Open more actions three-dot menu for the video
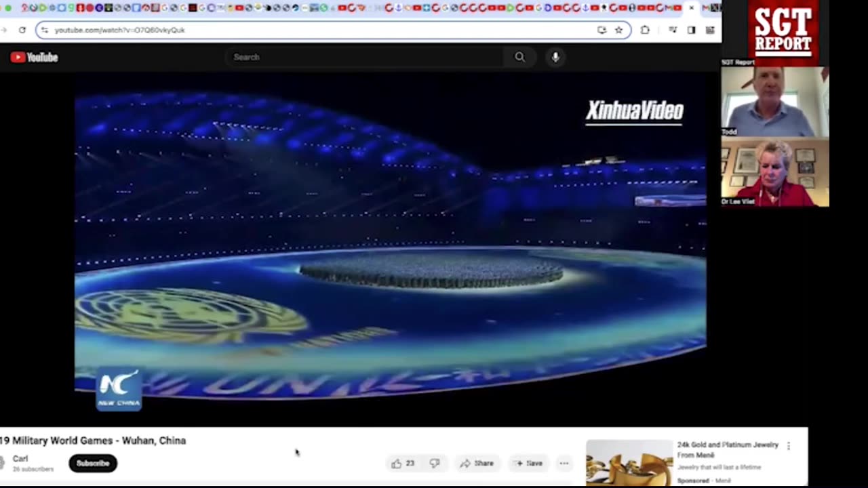 coord(564,464)
